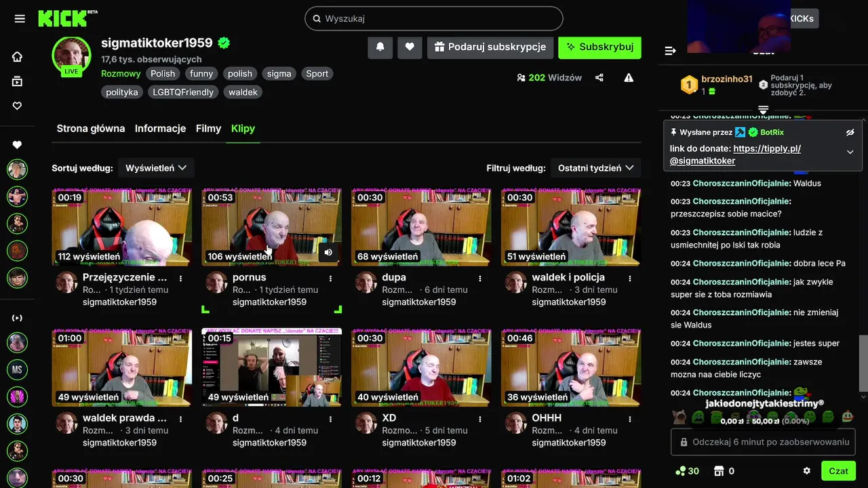Click the waldek tag
This screenshot has width=868, height=488.
pyautogui.click(x=243, y=92)
